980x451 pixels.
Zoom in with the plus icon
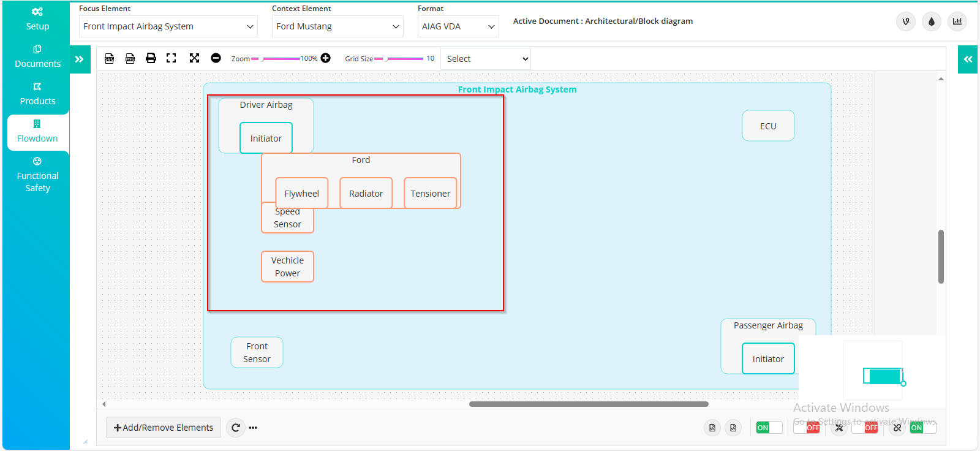click(326, 58)
